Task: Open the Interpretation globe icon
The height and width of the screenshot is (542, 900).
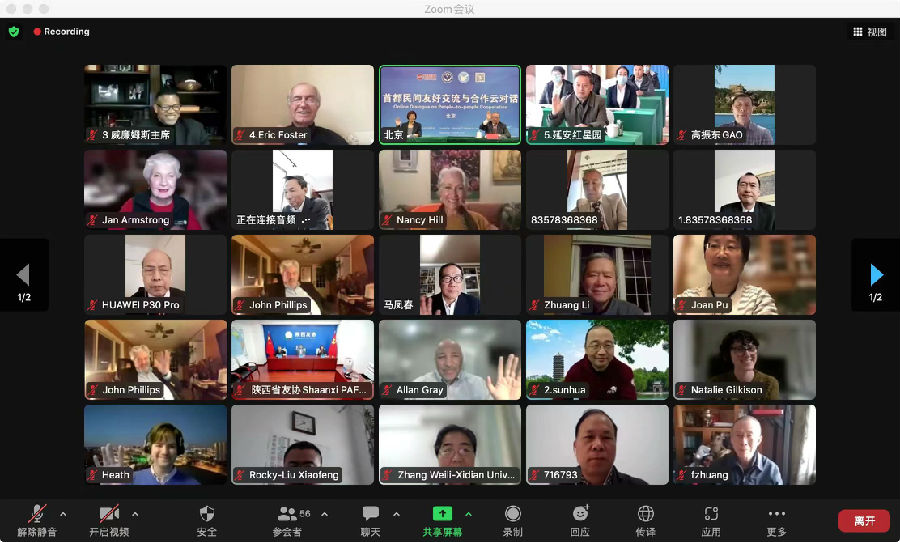Action: tap(646, 514)
